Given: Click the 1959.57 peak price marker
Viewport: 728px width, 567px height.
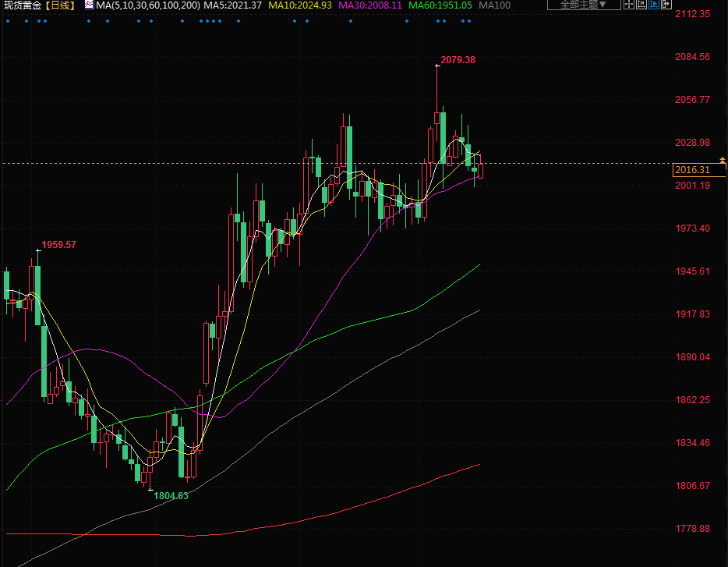Looking at the screenshot, I should pyautogui.click(x=58, y=245).
